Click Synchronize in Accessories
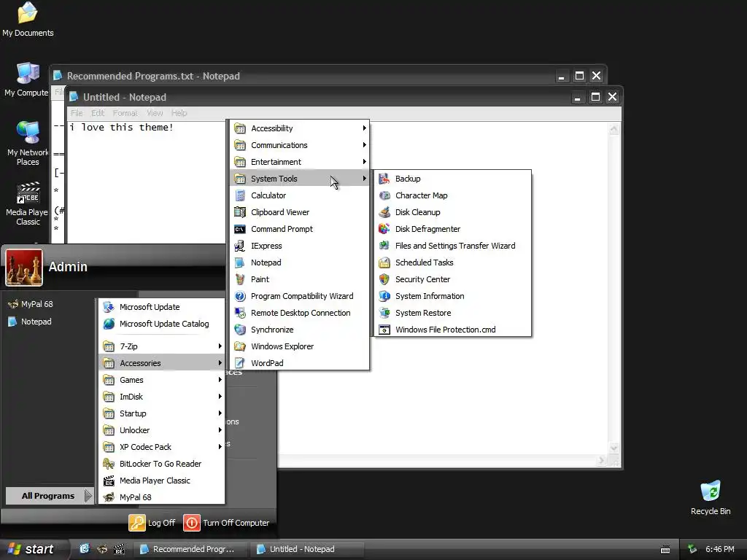Viewport: 747px width, 560px height. [x=300, y=330]
